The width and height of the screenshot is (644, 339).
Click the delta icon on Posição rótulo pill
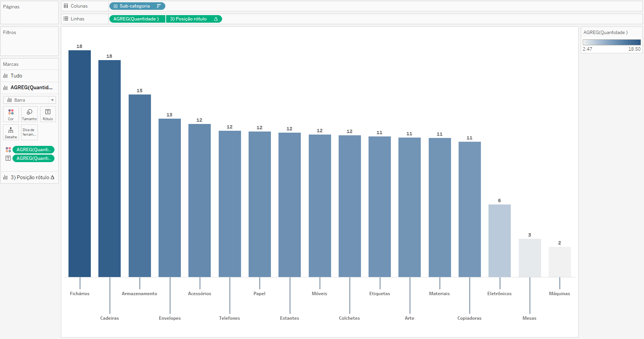tap(216, 19)
